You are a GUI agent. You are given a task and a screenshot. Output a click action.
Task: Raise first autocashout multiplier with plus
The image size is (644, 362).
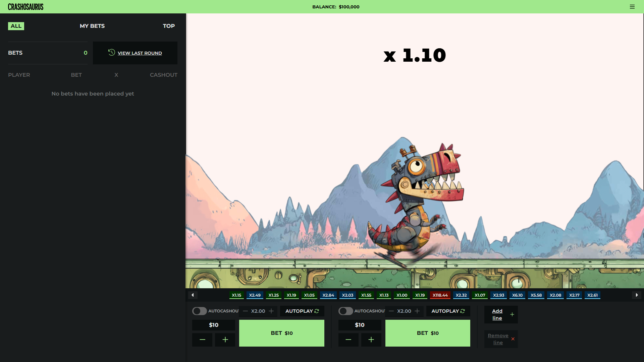pos(271,311)
